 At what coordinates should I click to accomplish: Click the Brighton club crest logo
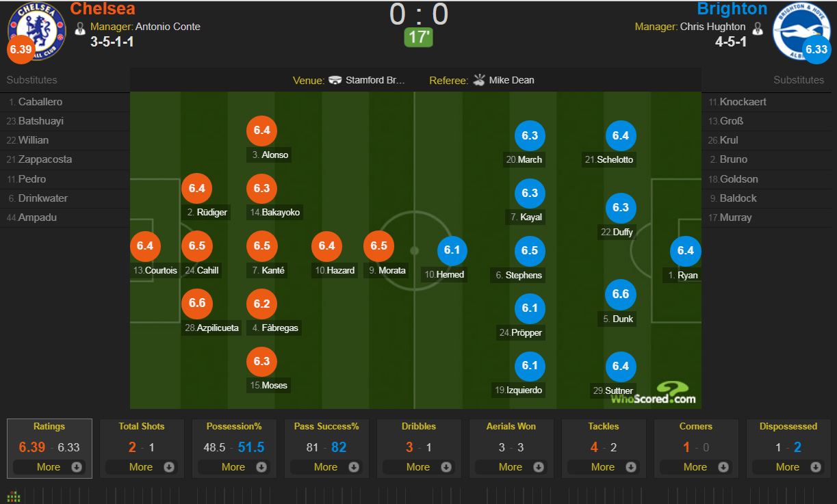tap(801, 31)
